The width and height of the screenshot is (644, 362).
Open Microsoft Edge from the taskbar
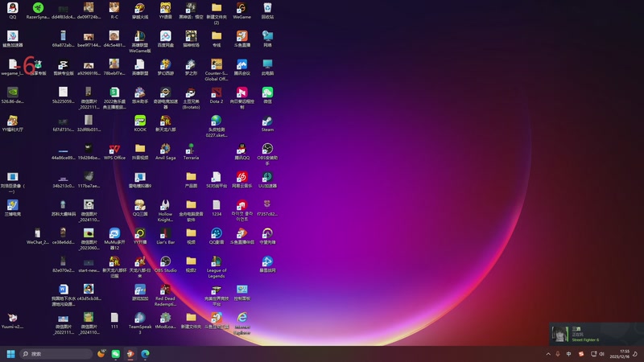(x=145, y=354)
